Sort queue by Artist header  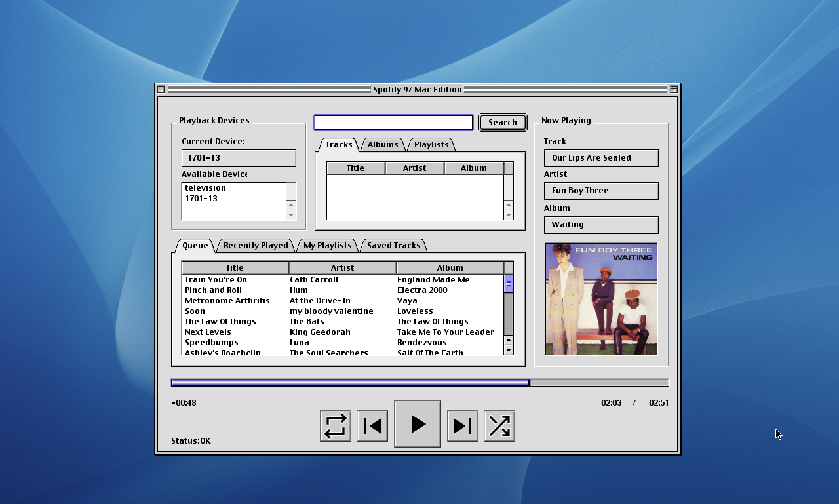click(x=342, y=267)
